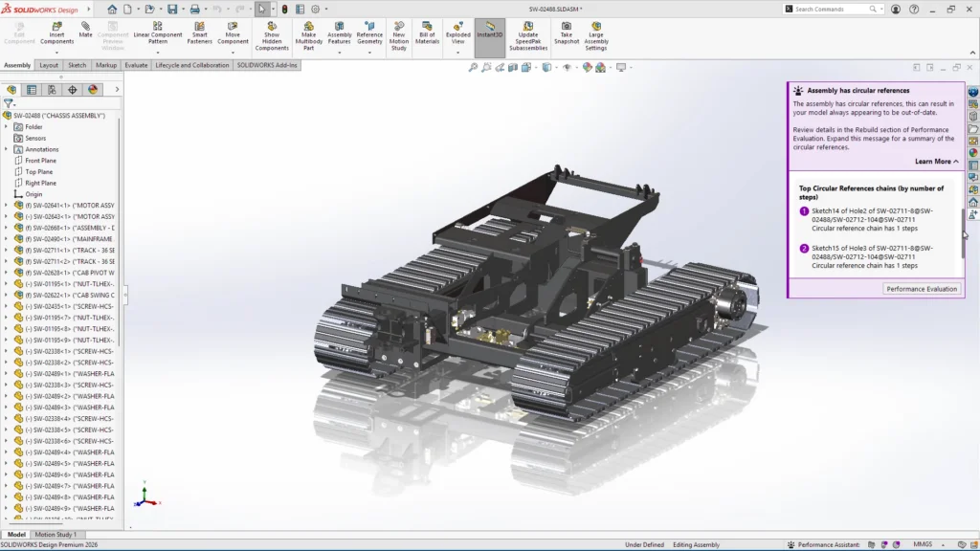Click the Rebuild traffic light icon
Screen dimensions: 980x551
coord(283,9)
